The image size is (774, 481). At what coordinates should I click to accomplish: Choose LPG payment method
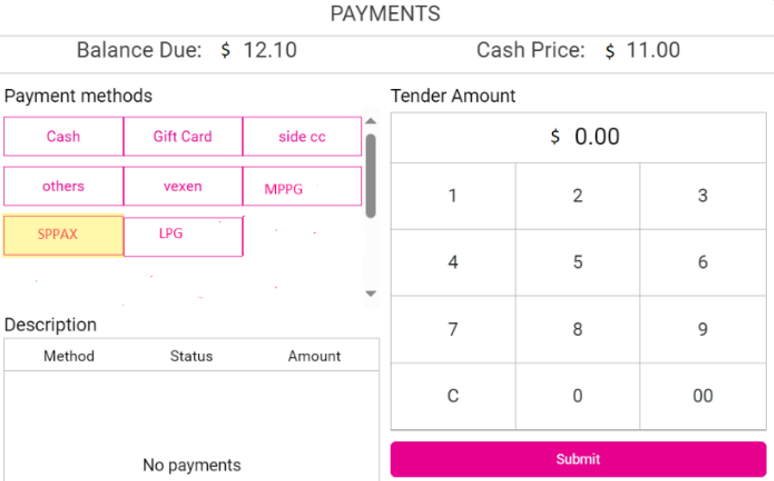pos(182,236)
